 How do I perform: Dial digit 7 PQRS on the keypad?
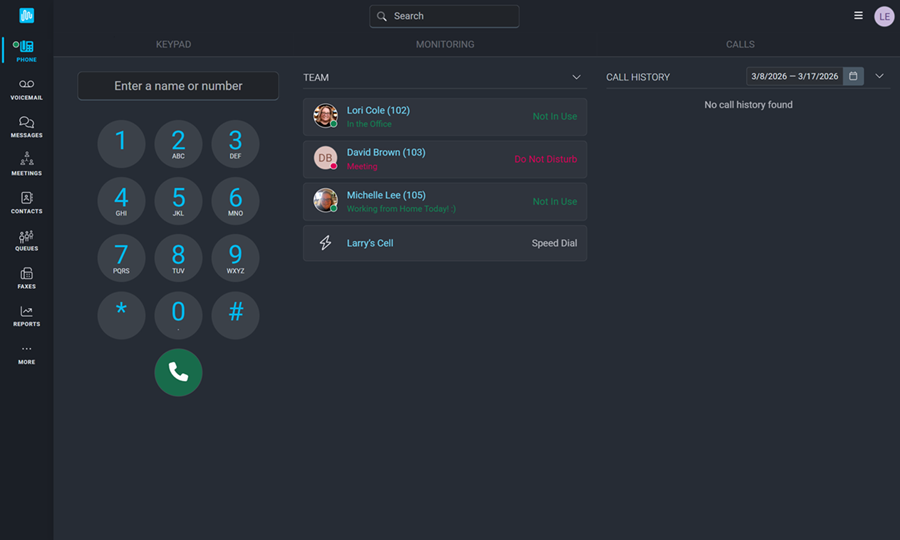point(121,258)
